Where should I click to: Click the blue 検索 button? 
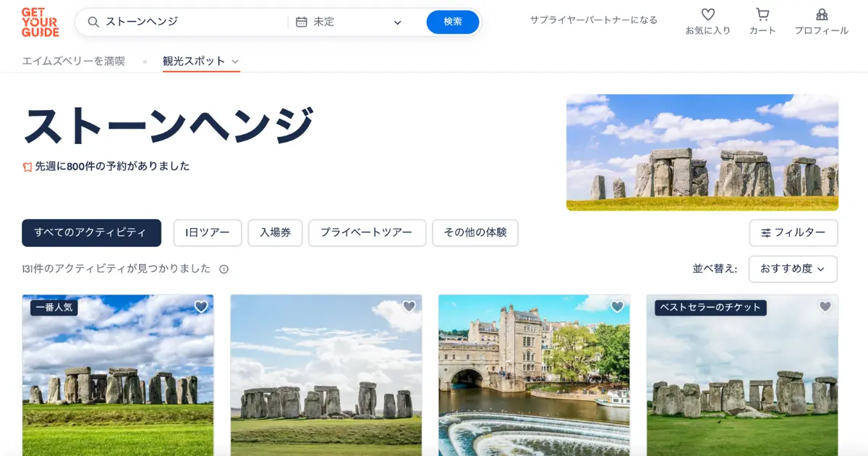453,22
